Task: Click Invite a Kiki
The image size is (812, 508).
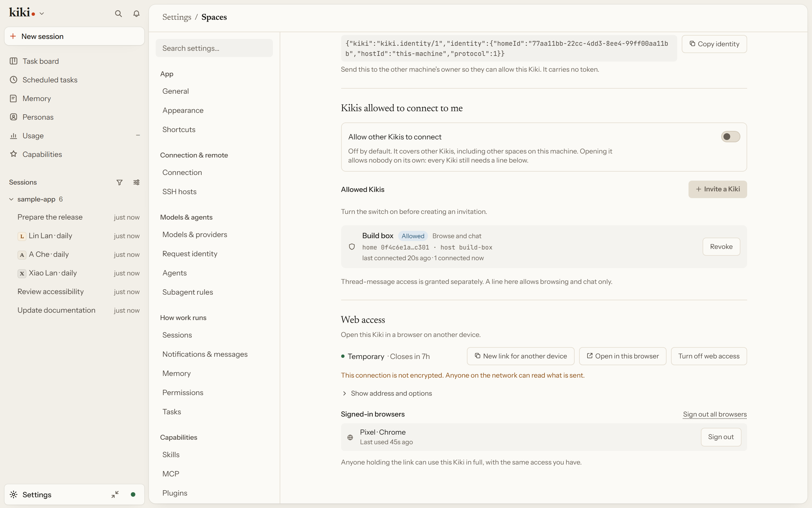Action: click(x=718, y=189)
